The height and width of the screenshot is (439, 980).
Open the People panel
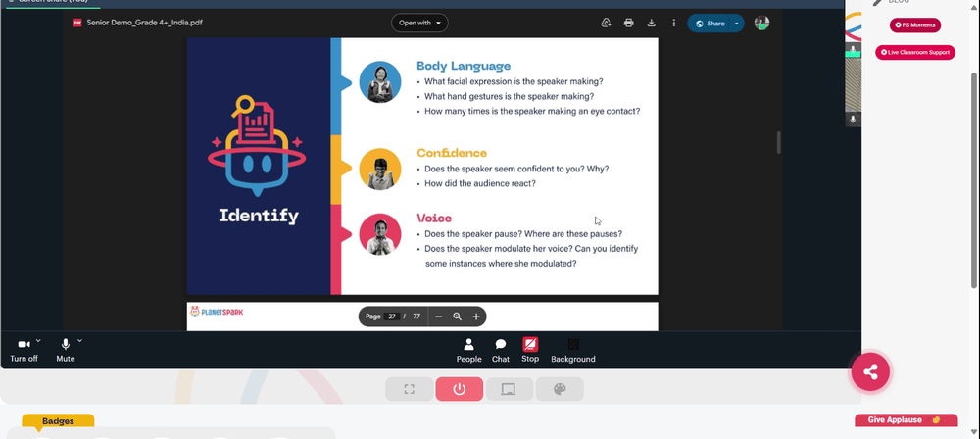tap(468, 351)
